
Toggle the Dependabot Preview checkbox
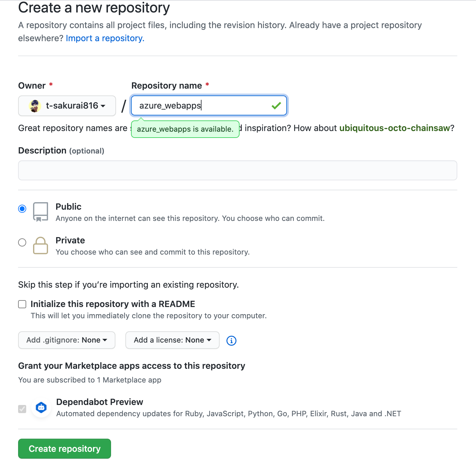click(22, 409)
